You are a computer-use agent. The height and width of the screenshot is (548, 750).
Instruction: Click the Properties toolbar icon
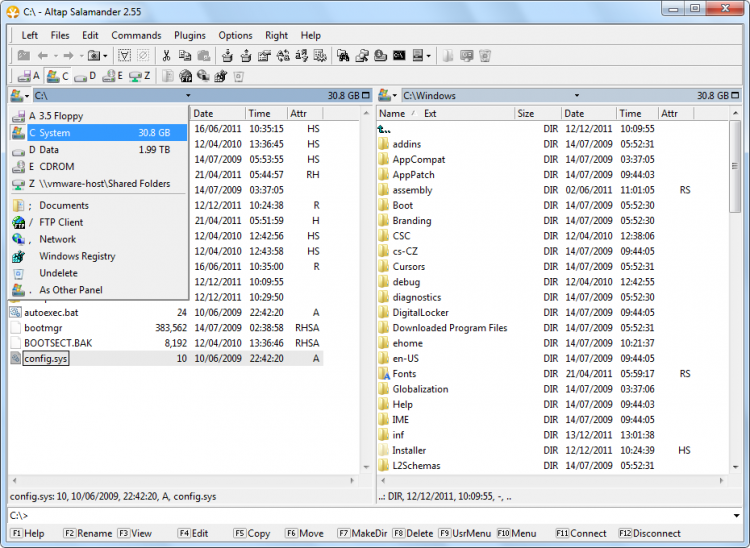pos(264,56)
